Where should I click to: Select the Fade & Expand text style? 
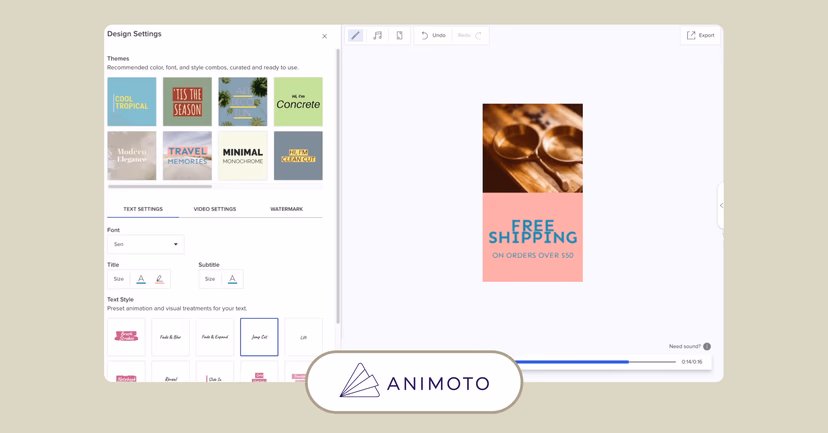point(215,337)
